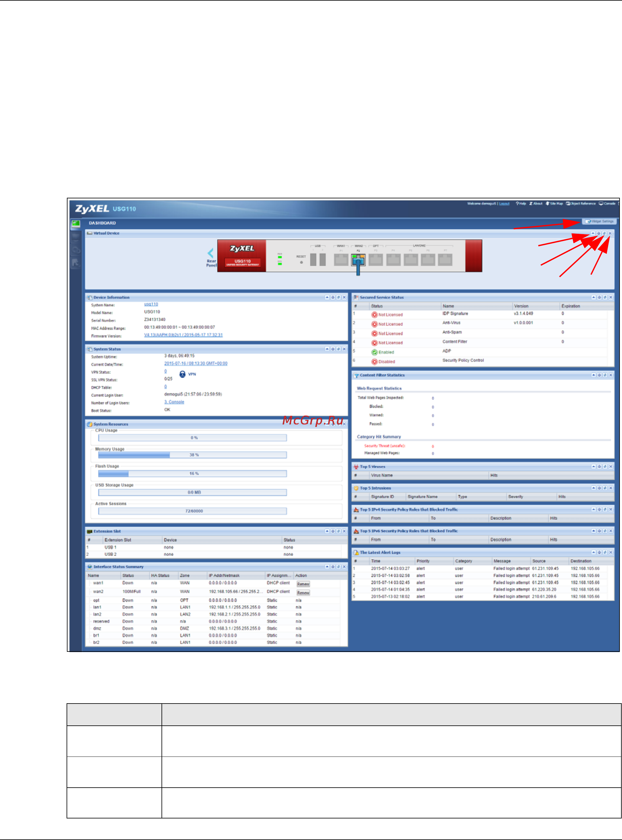Image resolution: width=622 pixels, height=840 pixels.
Task: Collapse the Content Filter Statistics widget
Action: pos(593,375)
